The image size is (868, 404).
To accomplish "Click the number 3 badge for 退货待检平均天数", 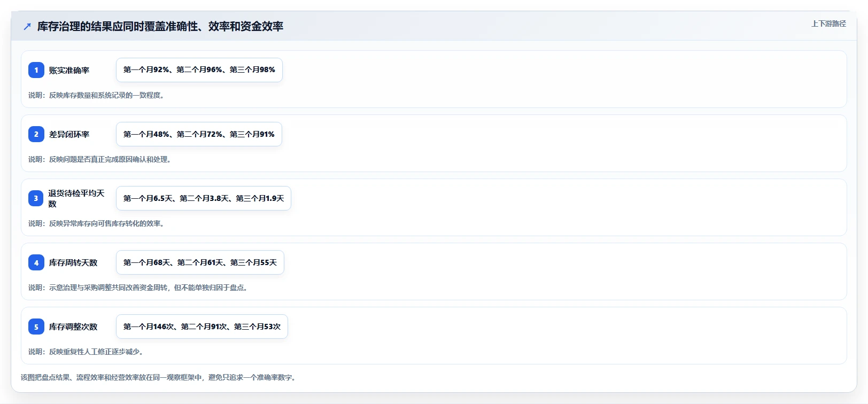I will pos(36,198).
